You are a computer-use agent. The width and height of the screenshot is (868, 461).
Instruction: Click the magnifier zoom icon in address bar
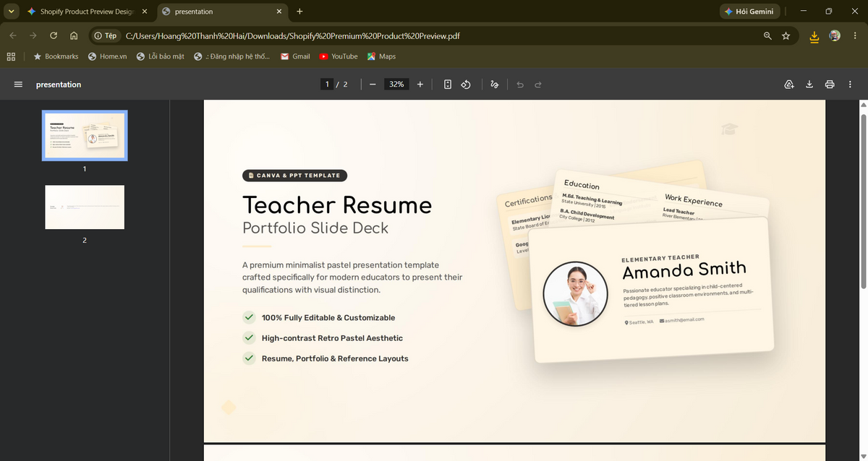coord(767,35)
